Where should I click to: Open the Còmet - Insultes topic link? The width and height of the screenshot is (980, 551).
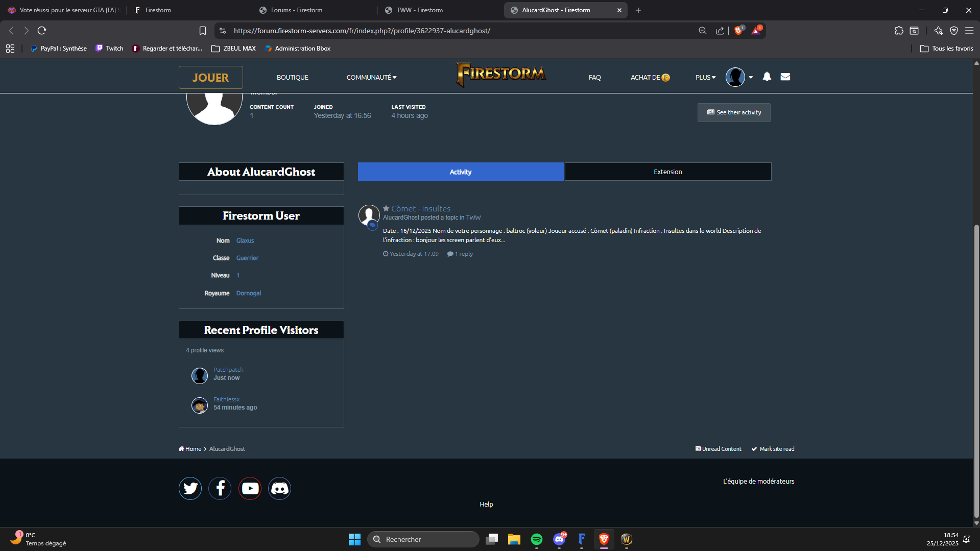point(421,208)
